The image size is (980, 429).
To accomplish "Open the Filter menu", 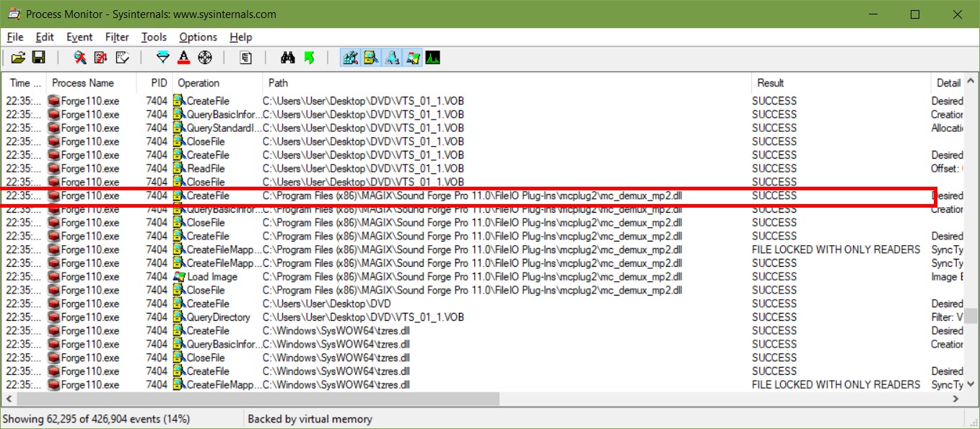I will click(x=117, y=37).
